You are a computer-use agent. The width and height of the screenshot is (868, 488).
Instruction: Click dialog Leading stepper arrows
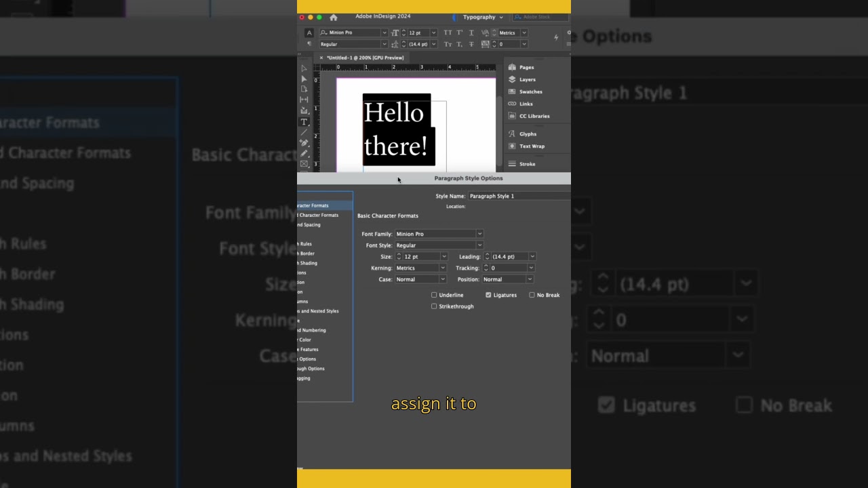[x=487, y=257]
